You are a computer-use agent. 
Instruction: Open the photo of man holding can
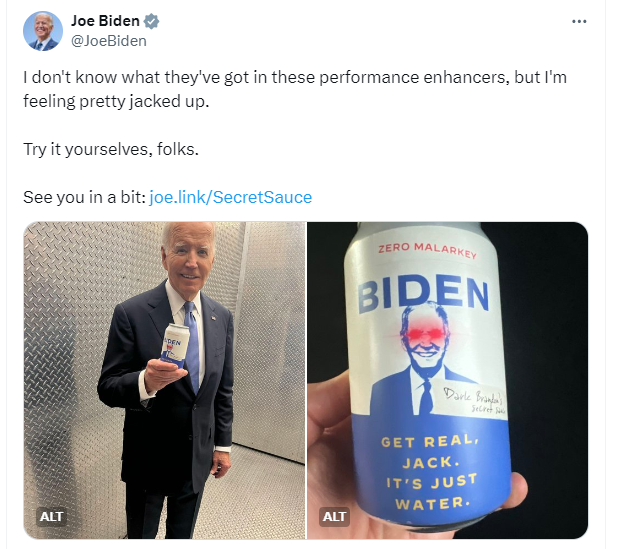click(164, 380)
